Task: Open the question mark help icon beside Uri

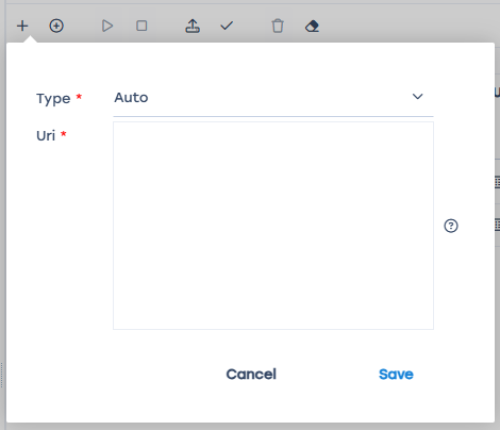Action: point(451,226)
